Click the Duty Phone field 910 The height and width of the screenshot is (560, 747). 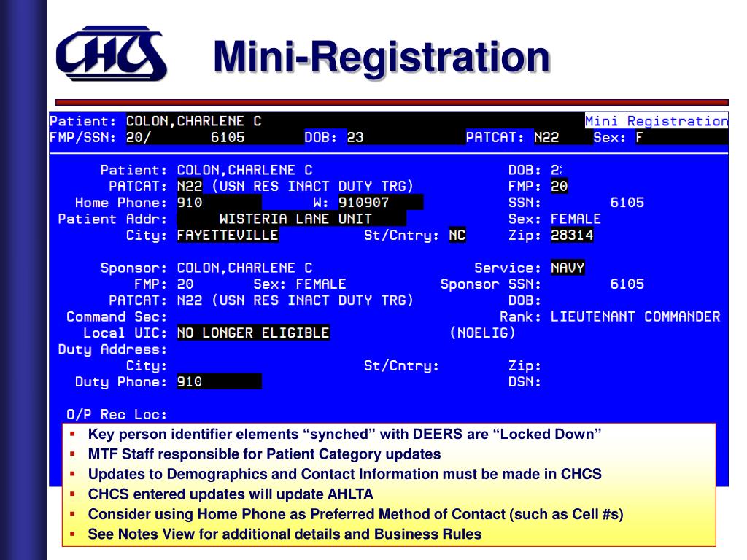[219, 382]
